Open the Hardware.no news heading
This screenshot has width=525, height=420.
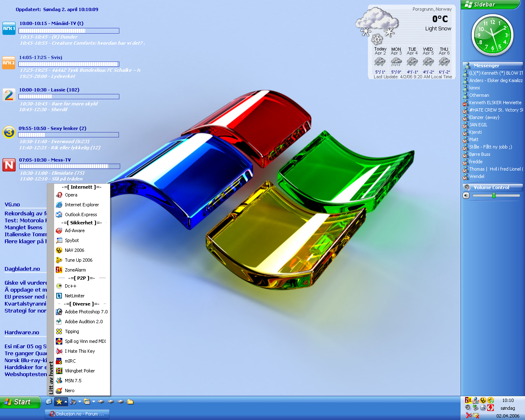pos(22,333)
